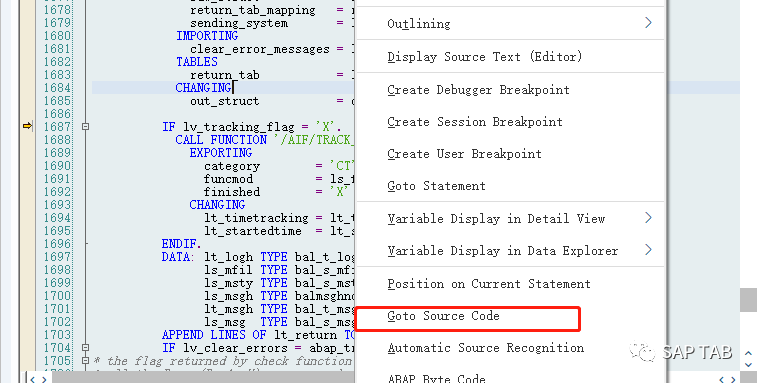The height and width of the screenshot is (383, 757).
Task: Click lt_timetracking on line 1694
Action: pos(256,218)
